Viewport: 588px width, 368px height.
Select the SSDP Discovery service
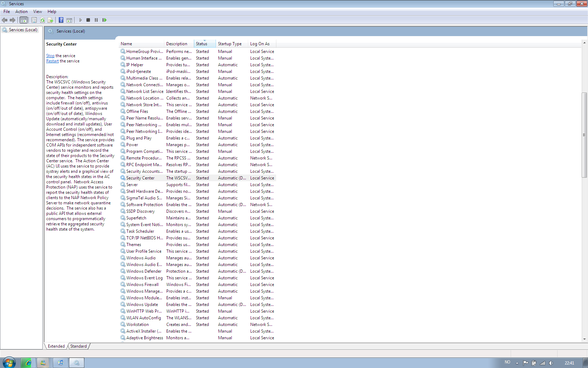[x=198, y=211]
